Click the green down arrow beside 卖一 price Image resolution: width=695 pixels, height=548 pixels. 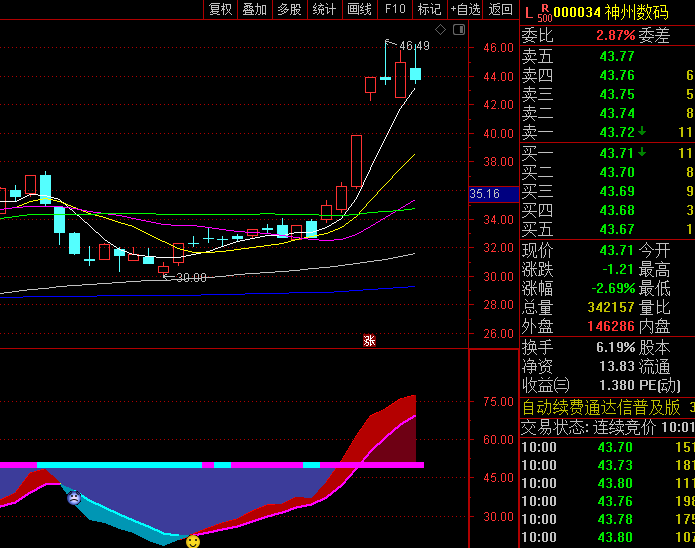(642, 131)
